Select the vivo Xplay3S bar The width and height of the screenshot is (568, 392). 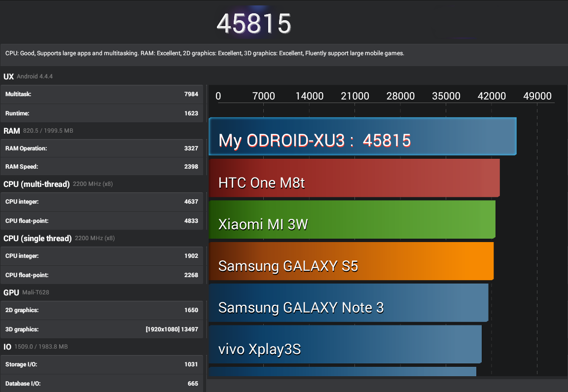click(x=345, y=345)
